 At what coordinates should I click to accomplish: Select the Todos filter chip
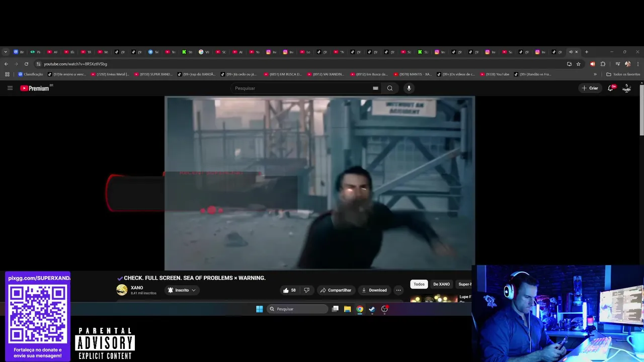(x=419, y=284)
